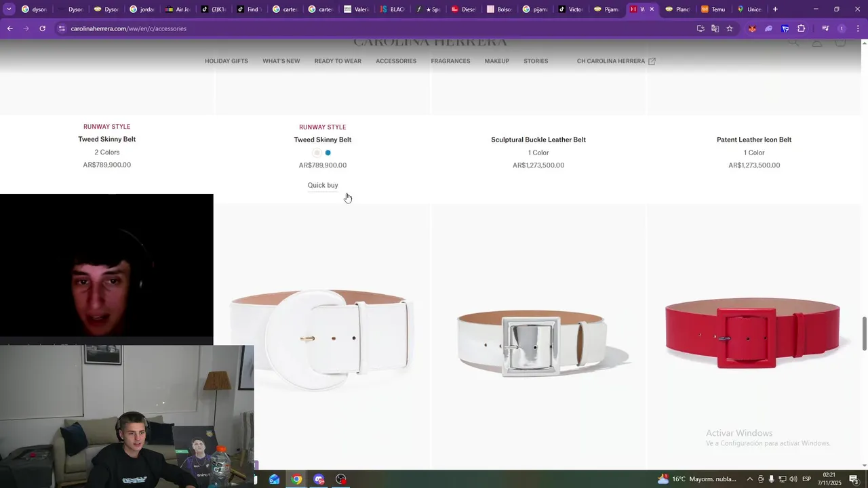Open the volume tray icon
This screenshot has width=868, height=488.
click(793, 479)
